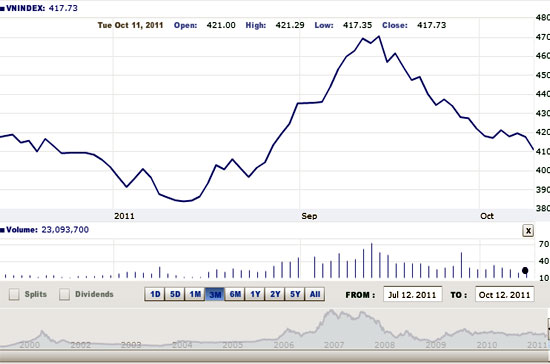550x364 pixels.
Task: Click the bottom horizontal scrollbar
Action: [x=275, y=357]
